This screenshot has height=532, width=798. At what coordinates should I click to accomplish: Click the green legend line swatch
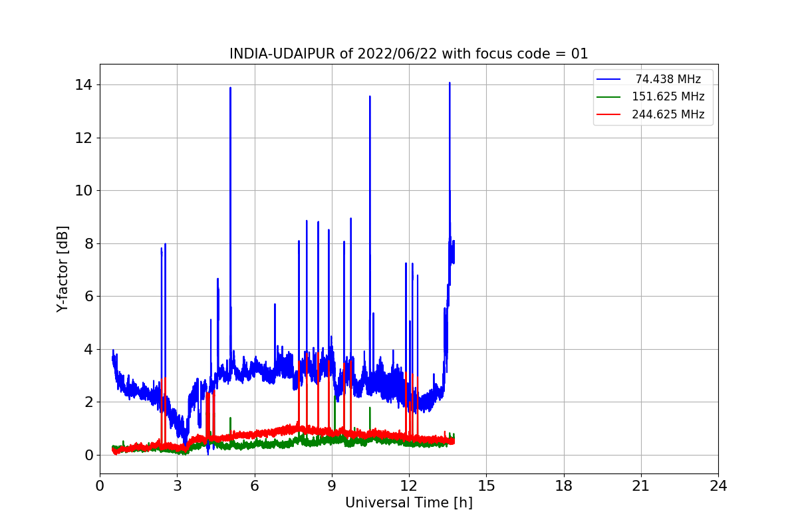click(608, 97)
